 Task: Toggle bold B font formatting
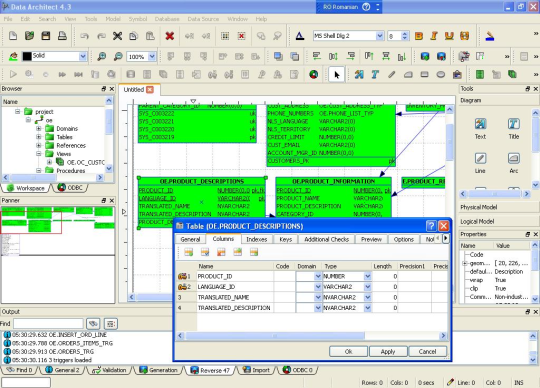coord(419,36)
